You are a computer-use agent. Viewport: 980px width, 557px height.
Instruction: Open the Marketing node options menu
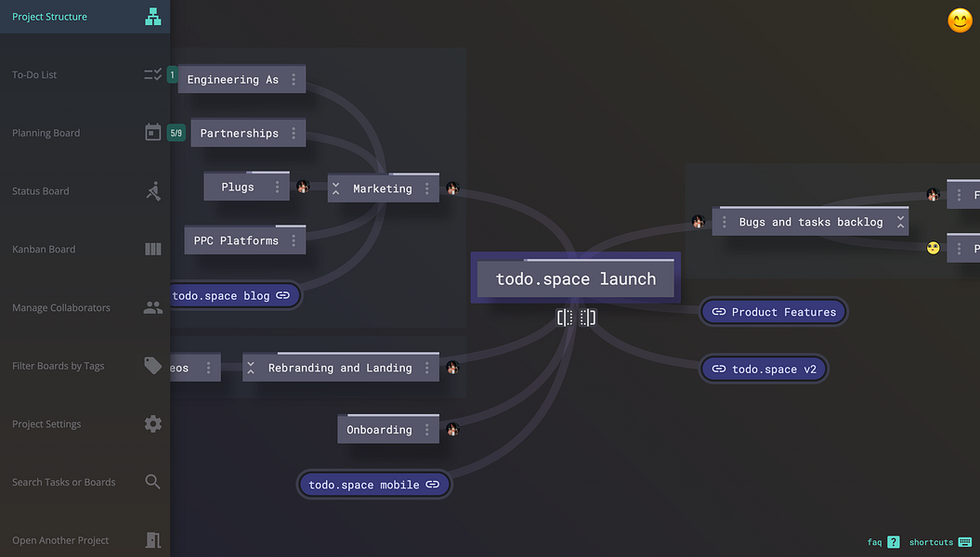point(427,188)
